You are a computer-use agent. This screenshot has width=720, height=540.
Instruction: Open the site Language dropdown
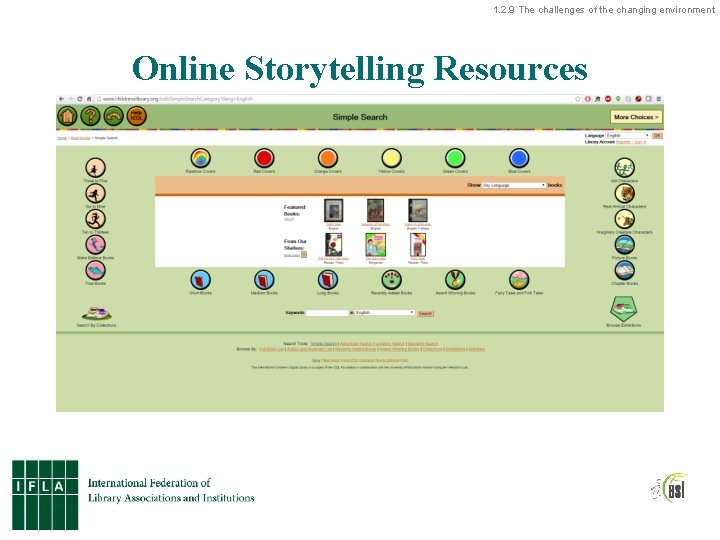(x=628, y=135)
